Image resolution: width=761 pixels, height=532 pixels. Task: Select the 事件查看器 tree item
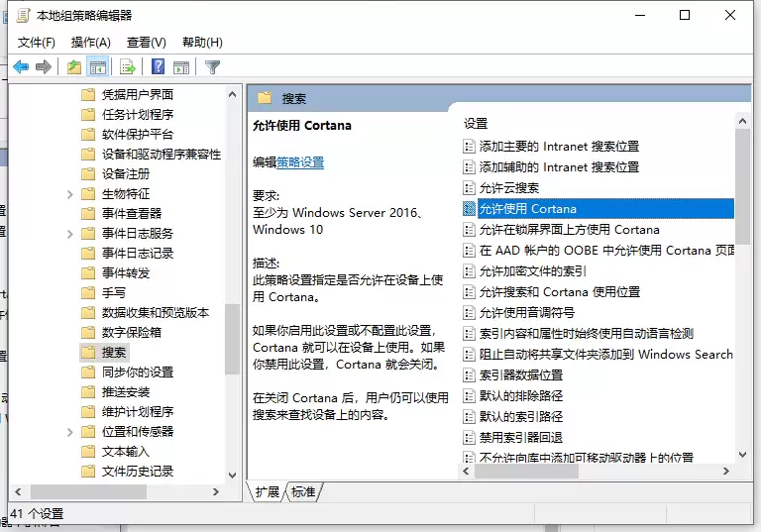132,213
